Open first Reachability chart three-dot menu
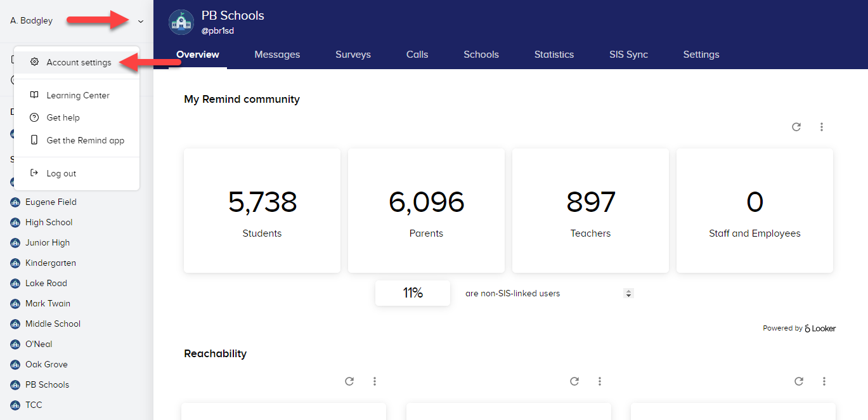Image resolution: width=868 pixels, height=420 pixels. tap(375, 381)
